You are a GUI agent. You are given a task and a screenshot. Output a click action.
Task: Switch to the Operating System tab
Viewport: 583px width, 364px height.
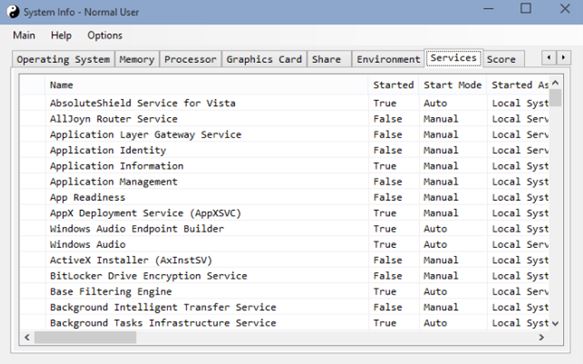[x=63, y=59]
